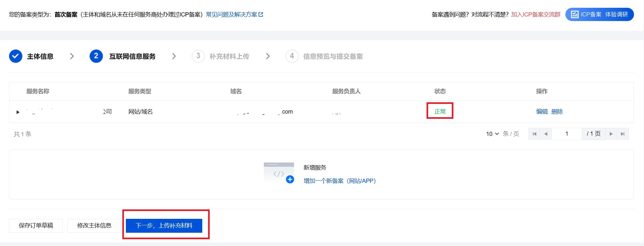This screenshot has height=246, width=644.
Task: Expand the service row with the triangle arrow
Action: (18, 112)
